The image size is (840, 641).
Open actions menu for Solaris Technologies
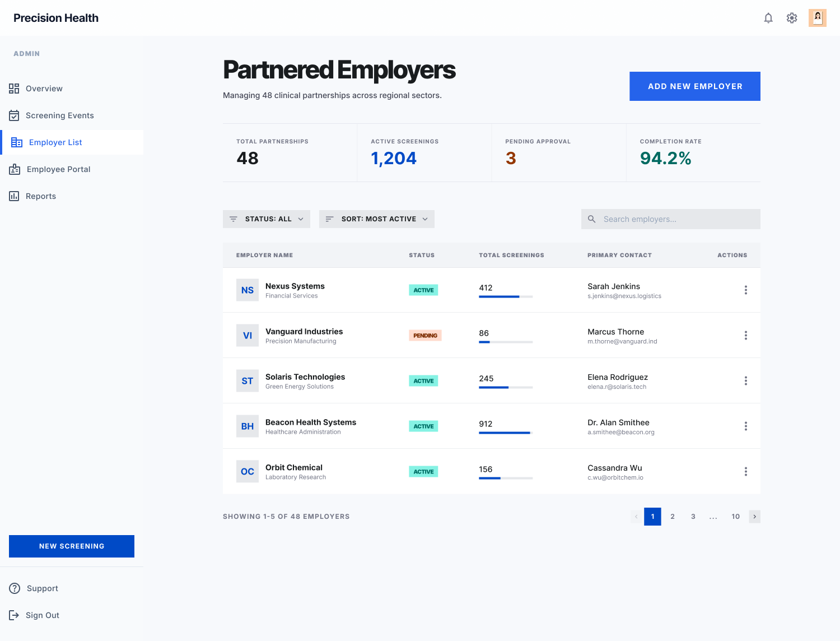(x=746, y=381)
